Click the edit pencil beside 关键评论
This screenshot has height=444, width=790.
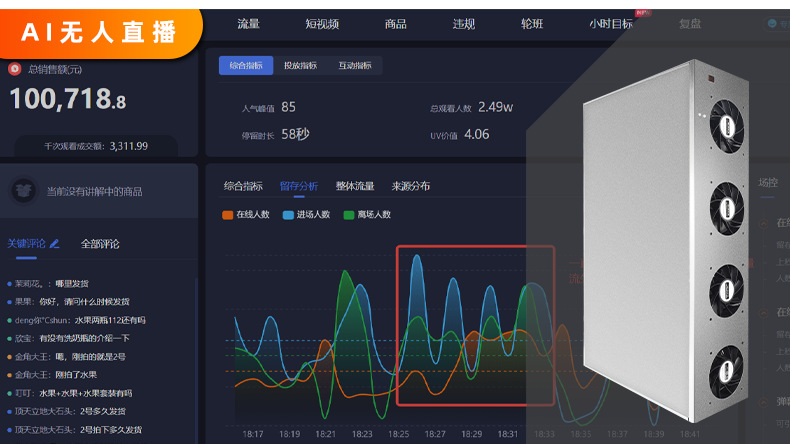54,244
